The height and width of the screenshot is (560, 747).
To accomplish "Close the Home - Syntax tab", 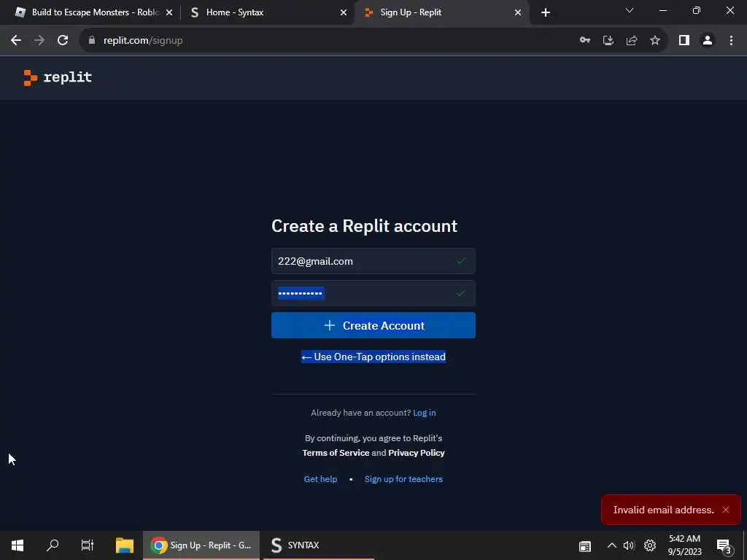I will coord(344,12).
